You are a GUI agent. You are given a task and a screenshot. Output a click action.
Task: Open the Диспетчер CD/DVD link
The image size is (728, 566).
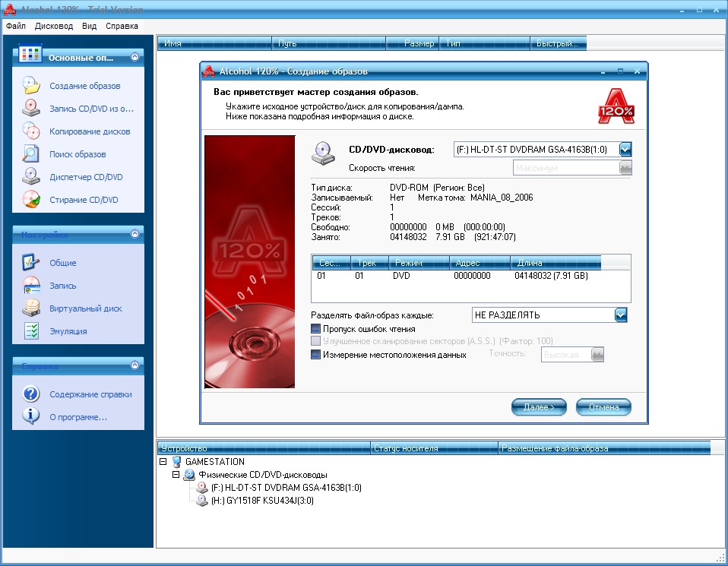pos(86,177)
